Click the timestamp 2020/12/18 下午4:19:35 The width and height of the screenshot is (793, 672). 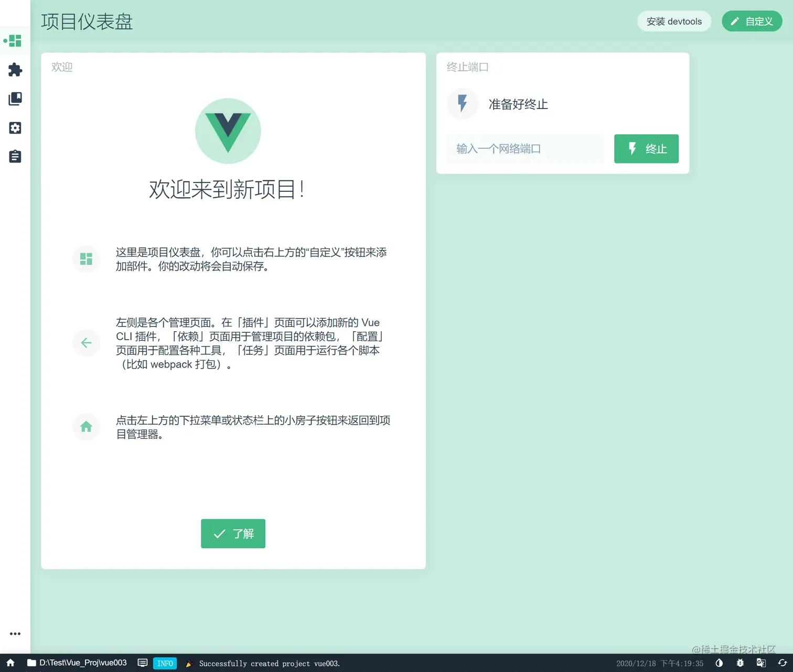[660, 664]
